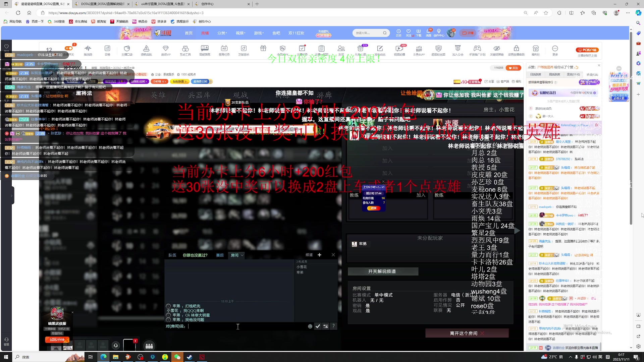The width and height of the screenshot is (644, 362).
Task: Expand the 视频 navigation dropdown
Action: click(x=240, y=33)
